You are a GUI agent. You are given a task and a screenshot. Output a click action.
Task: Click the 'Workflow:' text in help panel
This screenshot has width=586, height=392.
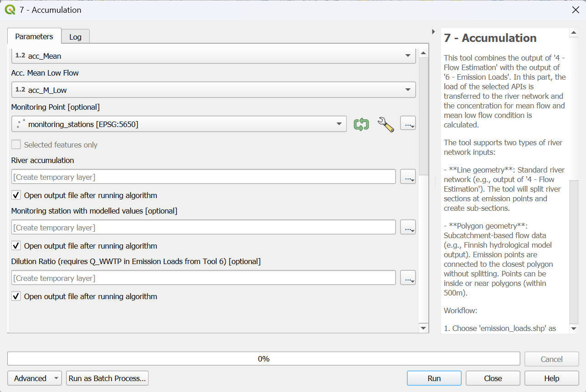pyautogui.click(x=460, y=311)
